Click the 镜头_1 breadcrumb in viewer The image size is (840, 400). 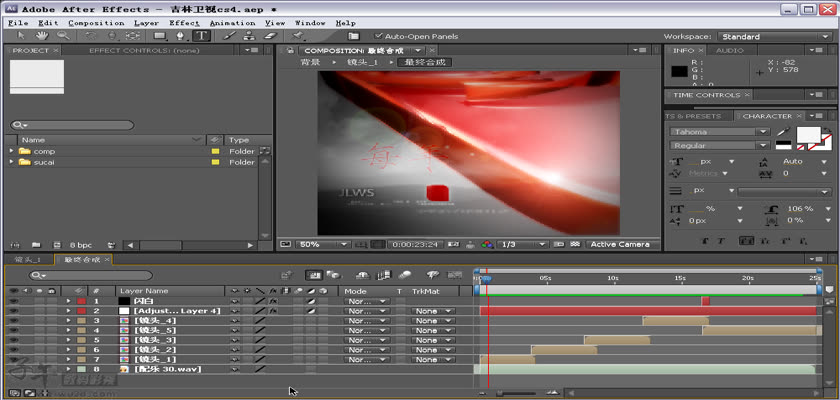pyautogui.click(x=363, y=62)
